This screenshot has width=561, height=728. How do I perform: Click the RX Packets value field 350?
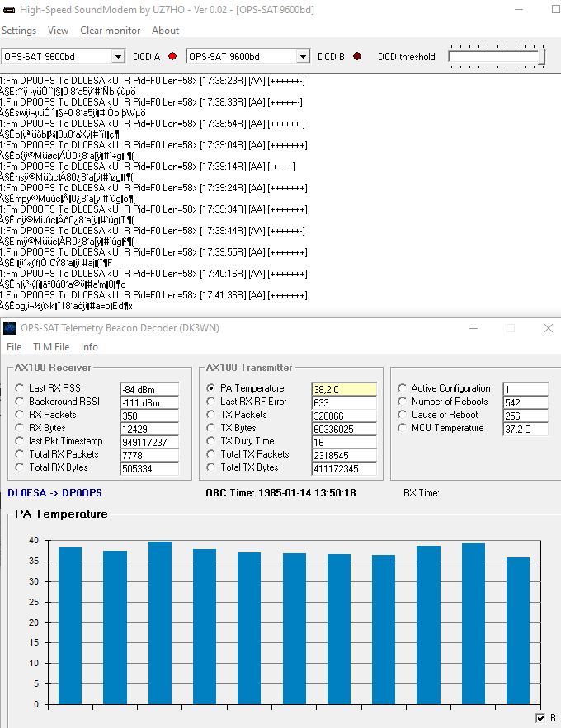[149, 416]
